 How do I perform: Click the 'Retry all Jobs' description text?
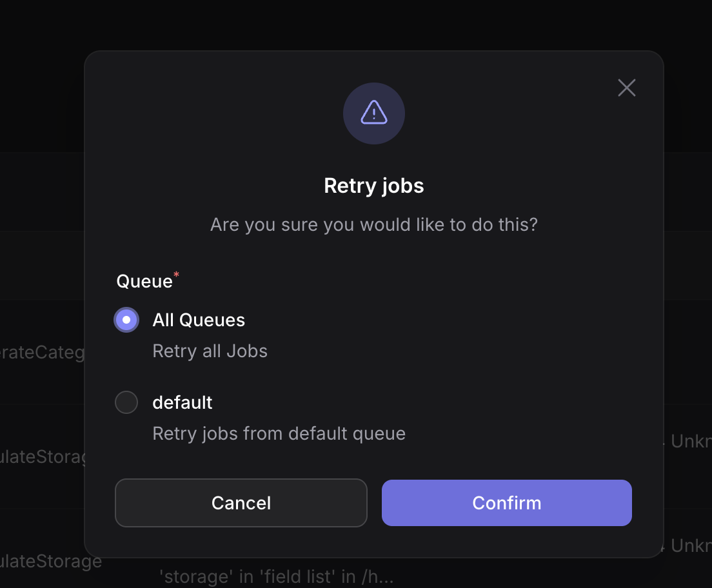point(210,351)
